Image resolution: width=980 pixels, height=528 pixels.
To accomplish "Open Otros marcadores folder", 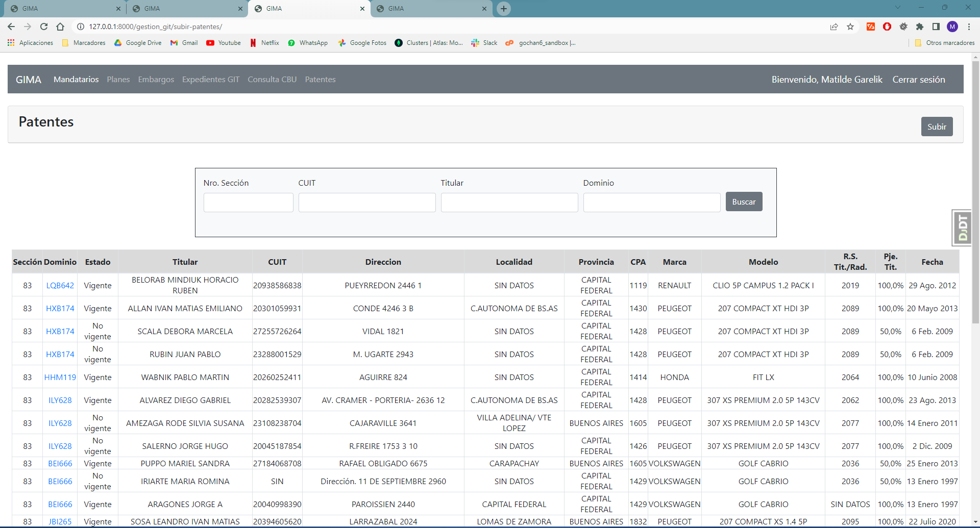I will [945, 43].
